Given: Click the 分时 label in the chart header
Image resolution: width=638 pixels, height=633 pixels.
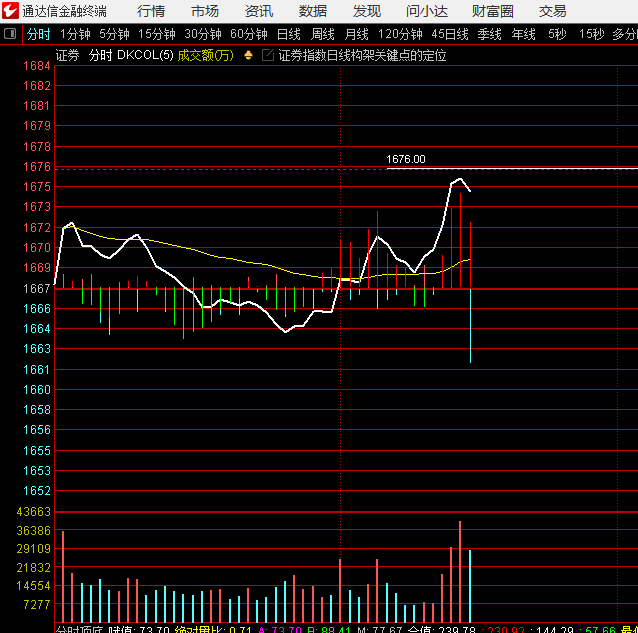Looking at the screenshot, I should 100,55.
